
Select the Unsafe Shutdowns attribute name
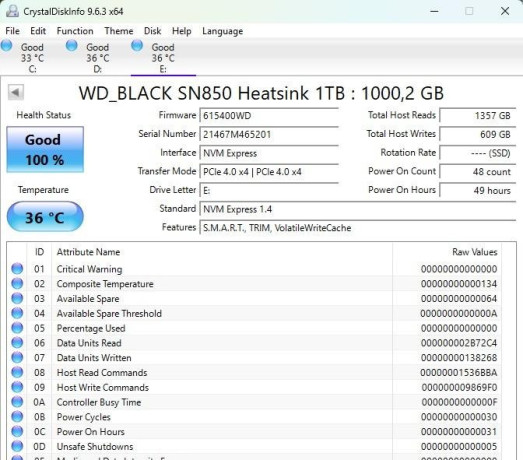(95, 446)
